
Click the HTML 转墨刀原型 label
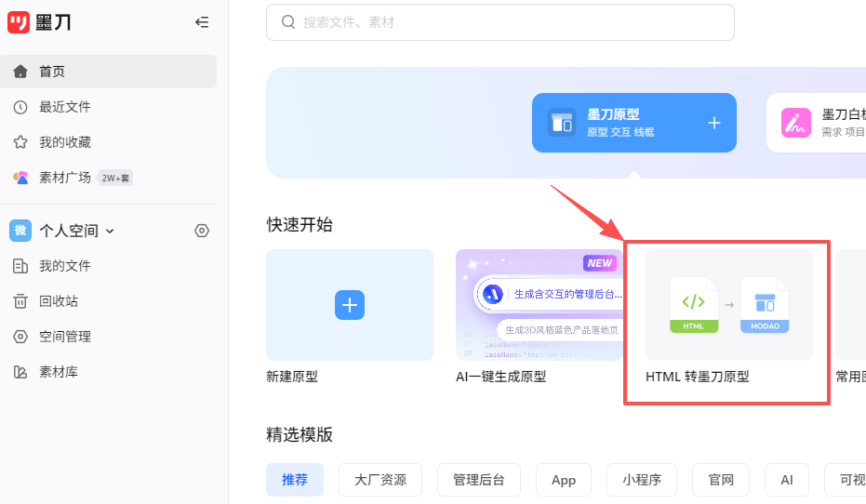tap(698, 377)
